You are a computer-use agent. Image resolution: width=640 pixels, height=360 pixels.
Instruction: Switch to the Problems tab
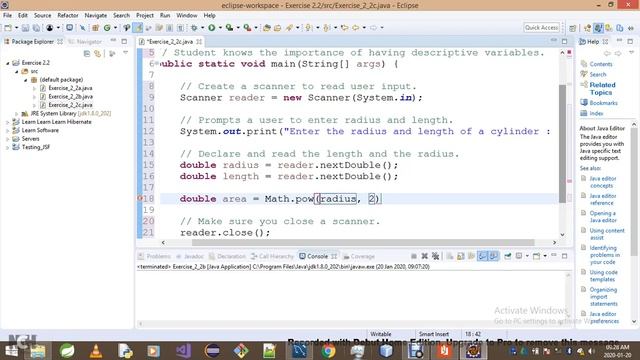[154, 256]
